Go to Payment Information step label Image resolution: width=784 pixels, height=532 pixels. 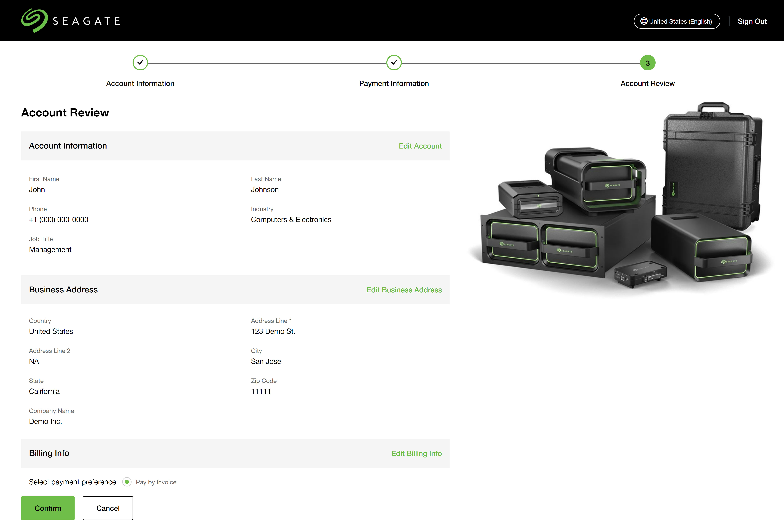[394, 84]
